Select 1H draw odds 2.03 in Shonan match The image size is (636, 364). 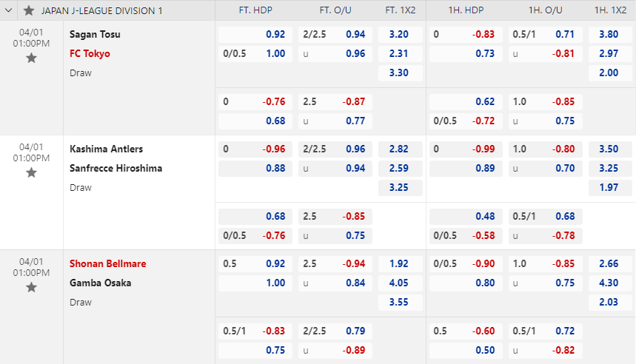(x=610, y=303)
